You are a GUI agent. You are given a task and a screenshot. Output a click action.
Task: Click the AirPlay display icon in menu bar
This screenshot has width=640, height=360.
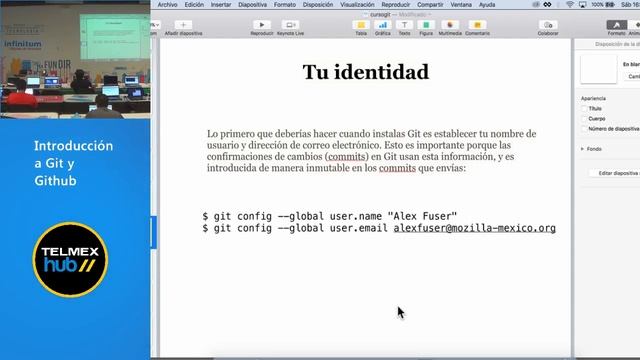click(582, 4)
